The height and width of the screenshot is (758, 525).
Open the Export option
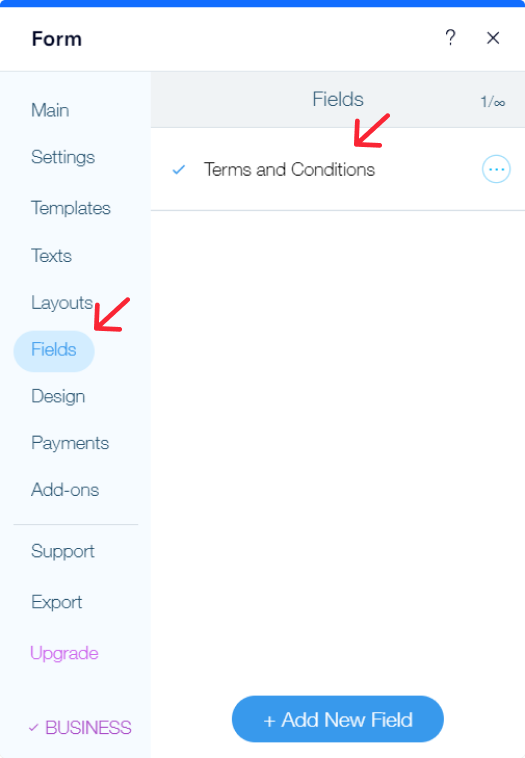(x=57, y=602)
